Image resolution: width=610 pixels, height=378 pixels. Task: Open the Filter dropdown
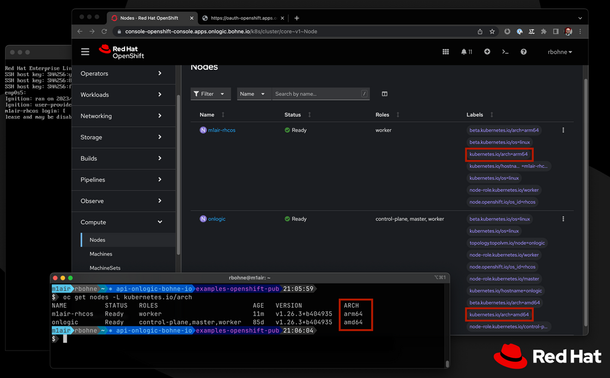coord(210,94)
